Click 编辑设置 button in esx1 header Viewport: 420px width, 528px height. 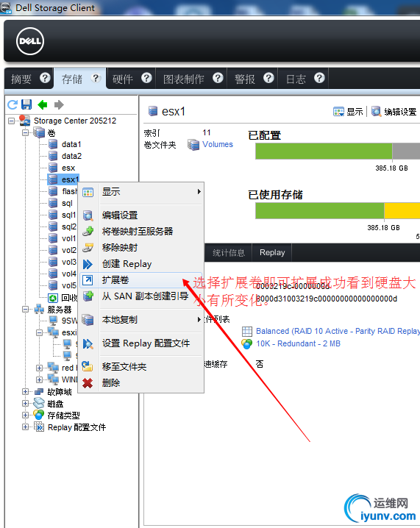pyautogui.click(x=394, y=112)
